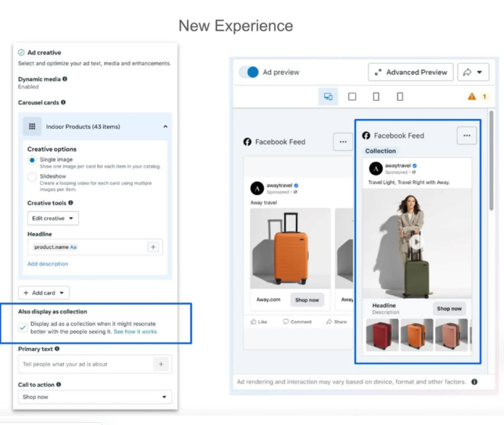Click the preview panel vertical scrollbar
The width and height of the screenshot is (504, 425).
point(491,161)
